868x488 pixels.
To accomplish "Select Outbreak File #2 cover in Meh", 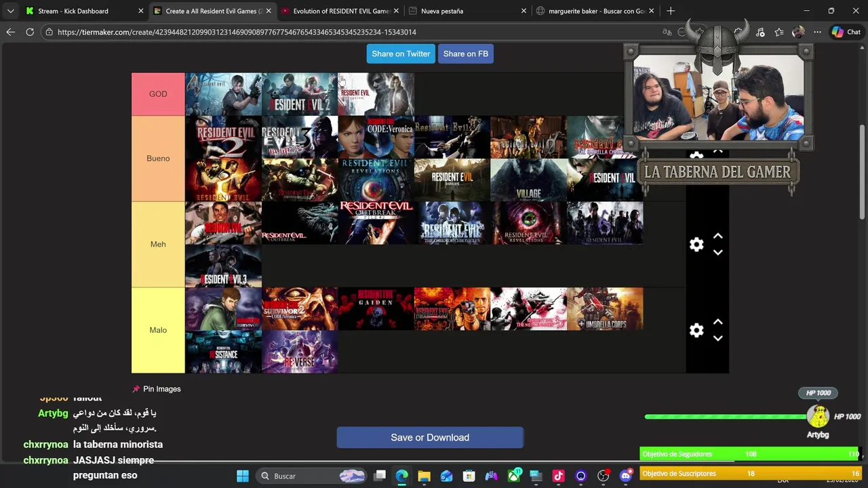I will point(376,223).
